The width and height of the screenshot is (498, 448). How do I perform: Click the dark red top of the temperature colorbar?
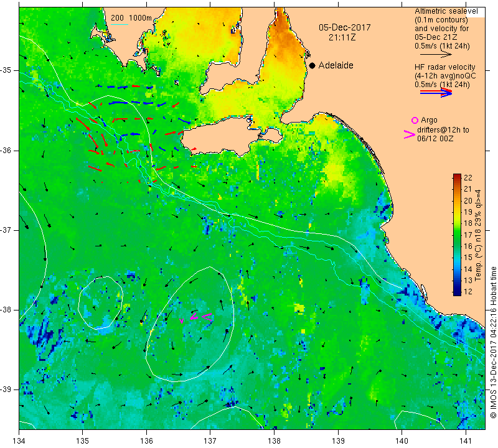coord(457,176)
